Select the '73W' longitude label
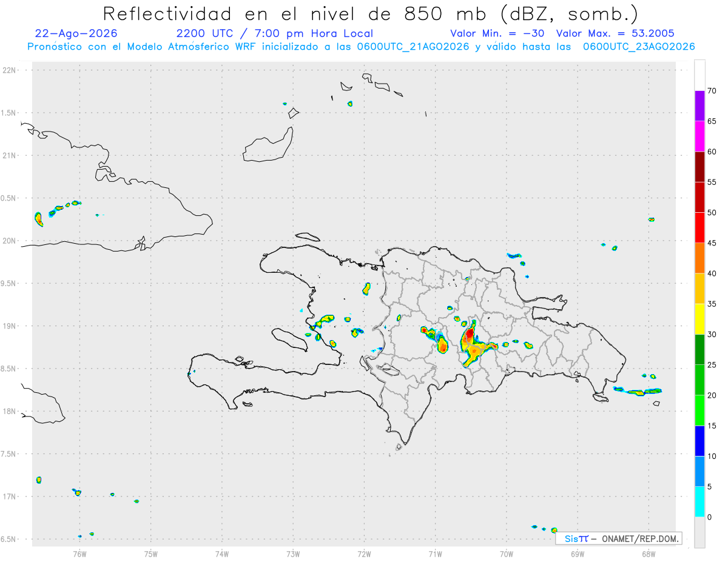The width and height of the screenshot is (728, 562). click(x=293, y=554)
